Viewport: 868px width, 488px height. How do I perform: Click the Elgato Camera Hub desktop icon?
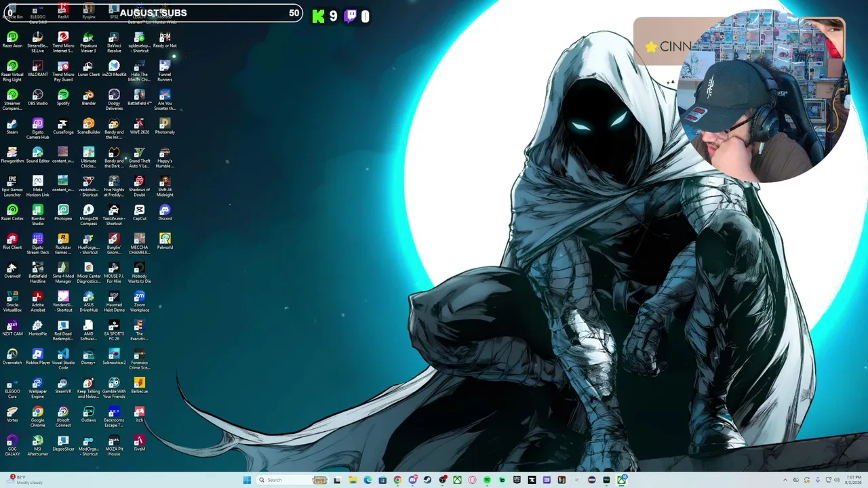point(37,129)
